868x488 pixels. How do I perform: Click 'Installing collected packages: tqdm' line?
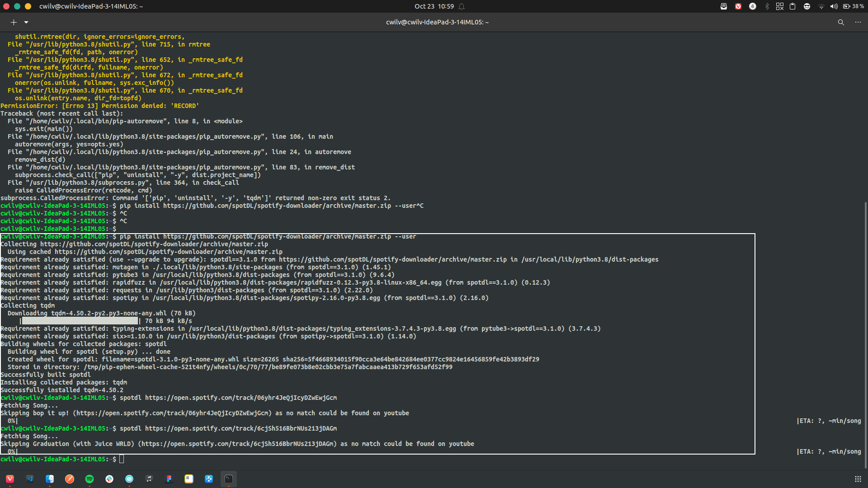click(64, 382)
